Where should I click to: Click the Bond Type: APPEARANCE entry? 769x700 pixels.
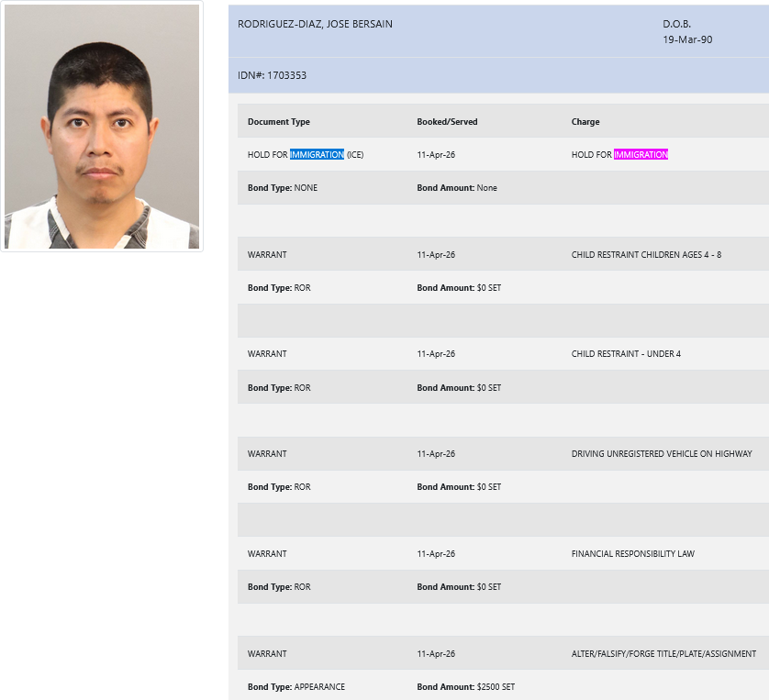296,687
